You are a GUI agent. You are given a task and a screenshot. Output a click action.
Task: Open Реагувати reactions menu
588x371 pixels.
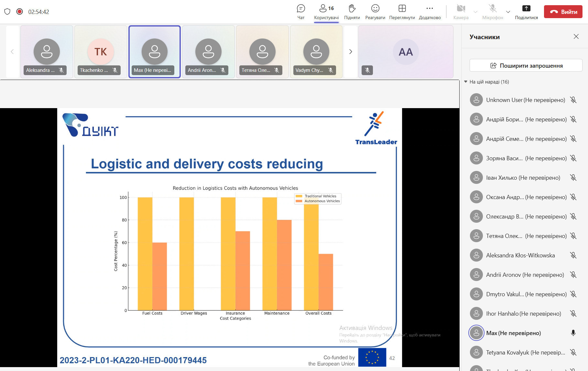(375, 12)
